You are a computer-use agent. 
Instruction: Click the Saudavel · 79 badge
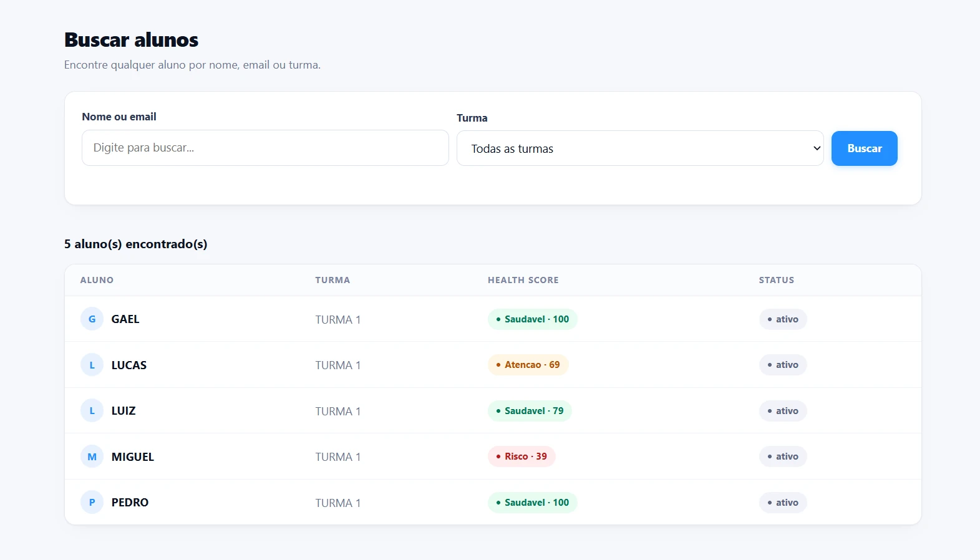(x=530, y=411)
